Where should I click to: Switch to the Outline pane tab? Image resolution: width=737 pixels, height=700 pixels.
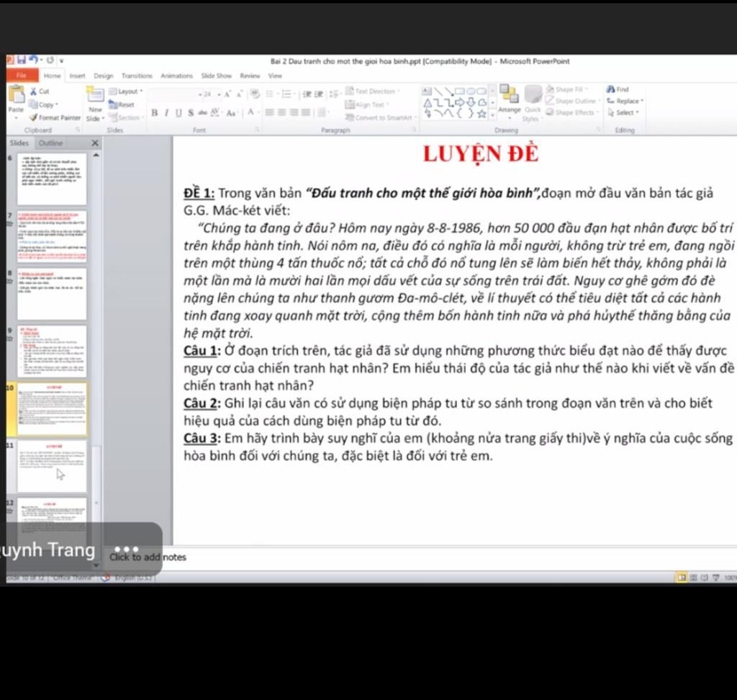tap(51, 143)
